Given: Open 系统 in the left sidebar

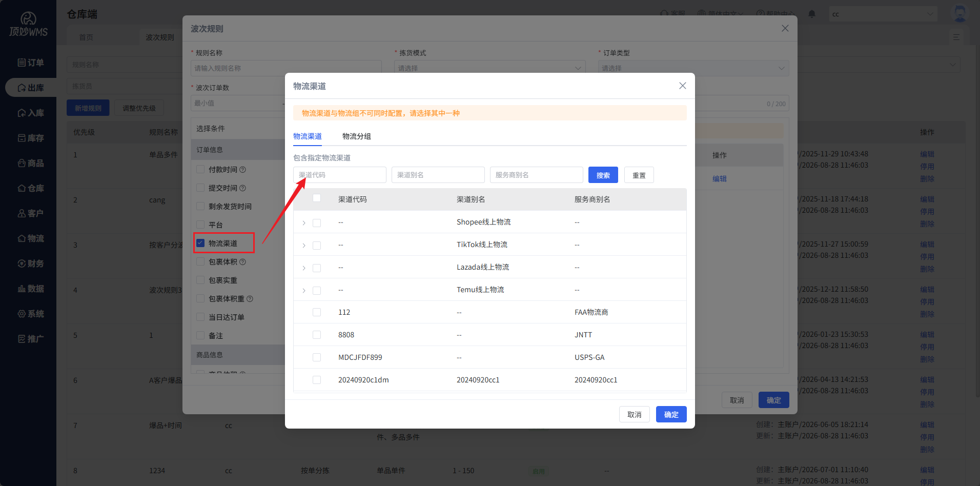Looking at the screenshot, I should pyautogui.click(x=31, y=314).
